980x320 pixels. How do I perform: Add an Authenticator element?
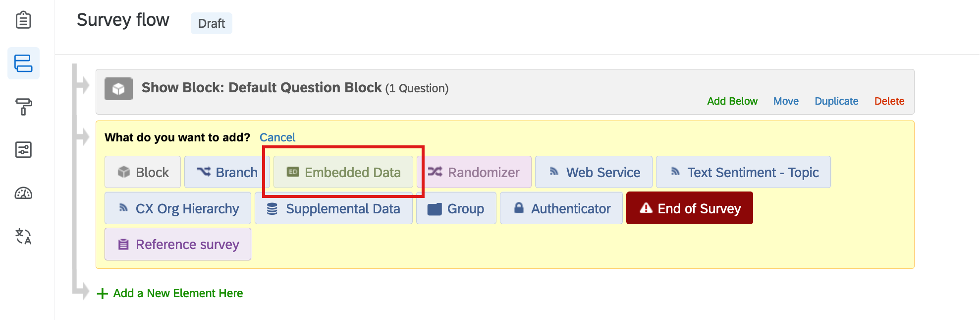561,208
